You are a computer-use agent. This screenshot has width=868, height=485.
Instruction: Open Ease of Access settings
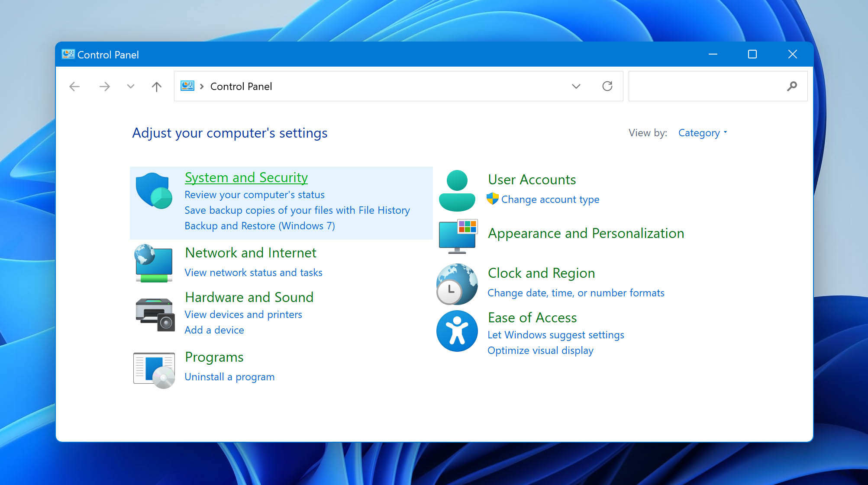click(x=532, y=318)
